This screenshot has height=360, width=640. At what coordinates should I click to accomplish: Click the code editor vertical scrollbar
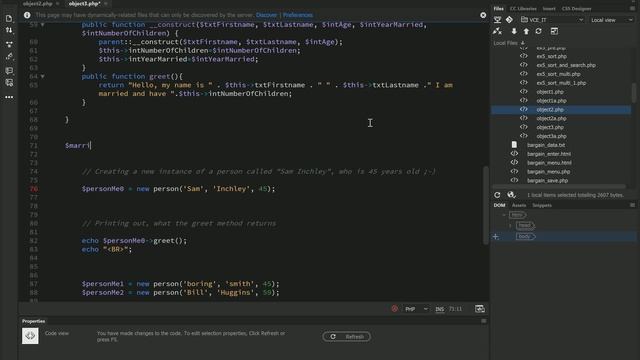coord(486,205)
